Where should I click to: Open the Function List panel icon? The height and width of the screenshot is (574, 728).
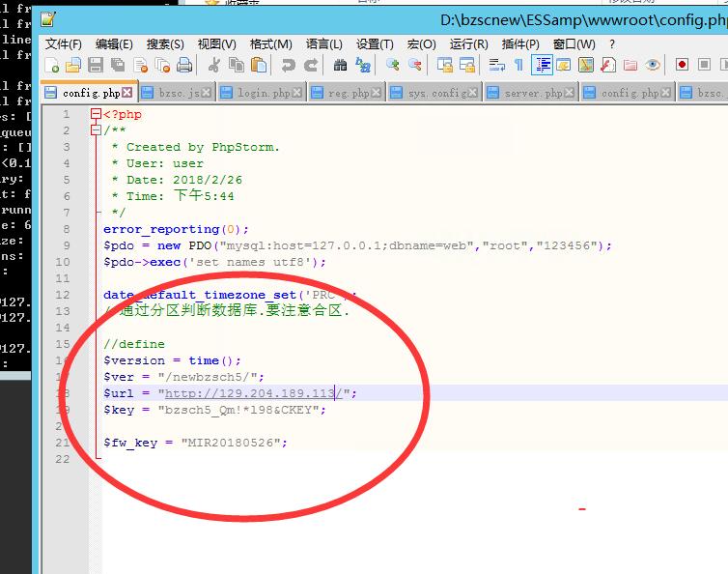coord(608,65)
